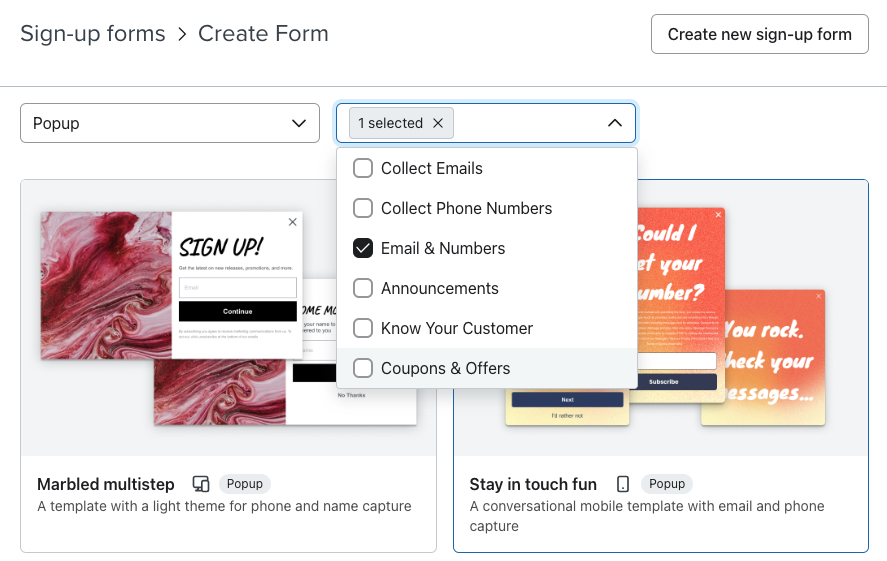Collapse the goal filter chevron
The width and height of the screenshot is (887, 561).
click(x=615, y=123)
